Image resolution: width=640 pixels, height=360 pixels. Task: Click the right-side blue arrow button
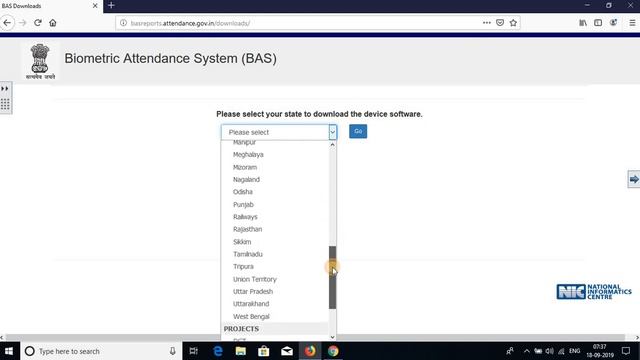(634, 179)
